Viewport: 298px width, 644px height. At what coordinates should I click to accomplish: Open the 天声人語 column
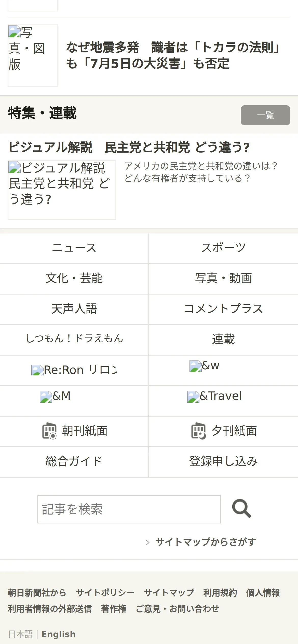point(74,309)
